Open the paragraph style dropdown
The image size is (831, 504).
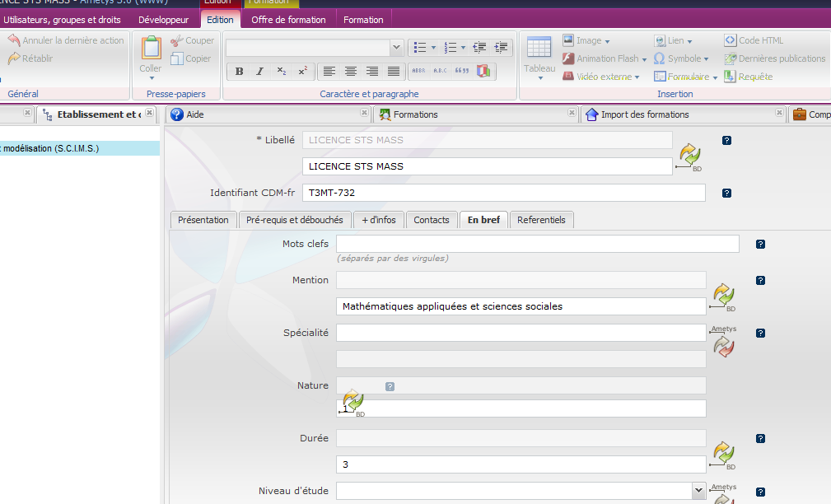pos(396,48)
